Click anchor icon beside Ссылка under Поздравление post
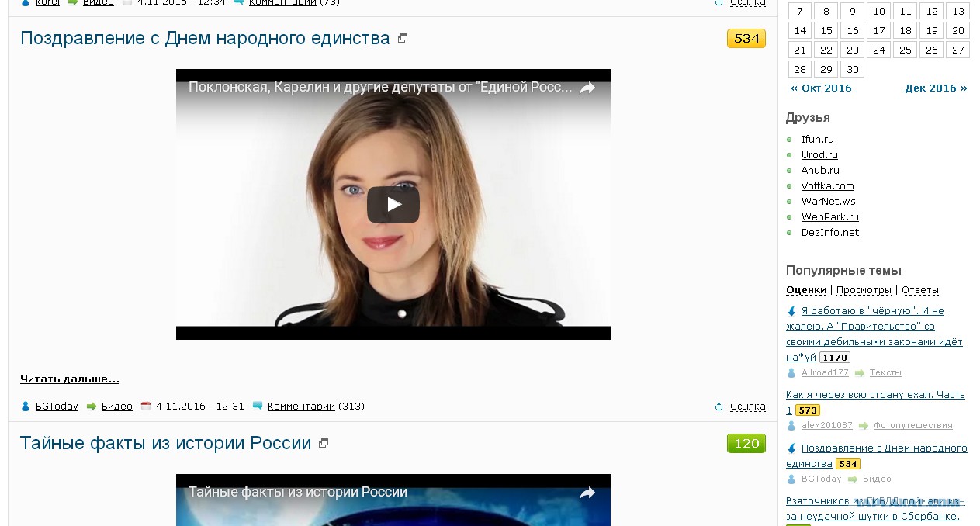 (719, 407)
